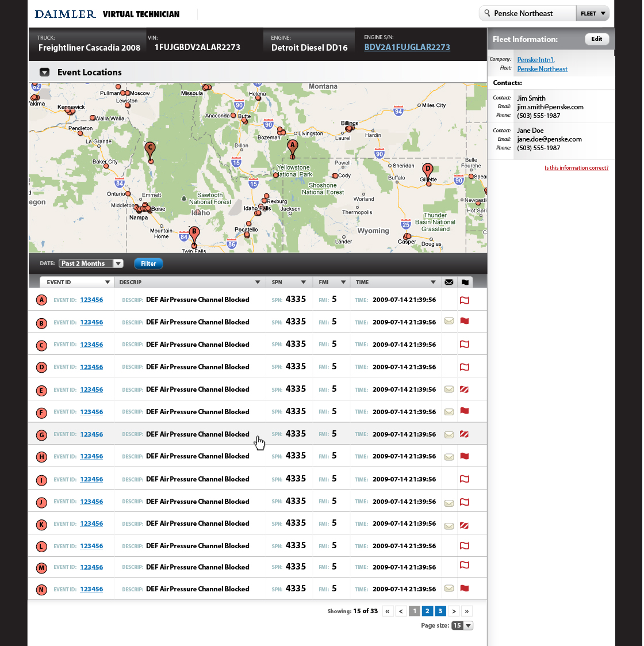
Task: Open the envelope icon in row N
Action: click(x=449, y=588)
